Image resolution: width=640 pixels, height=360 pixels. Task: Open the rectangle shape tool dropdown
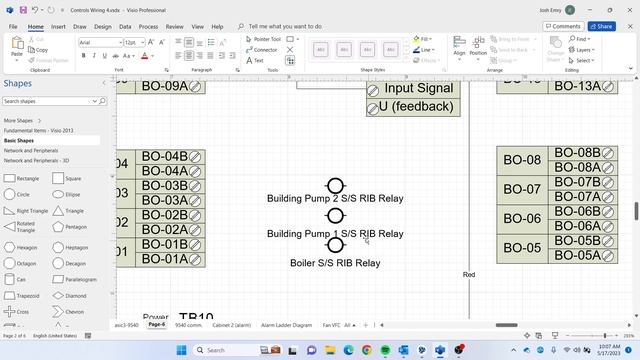point(298,39)
